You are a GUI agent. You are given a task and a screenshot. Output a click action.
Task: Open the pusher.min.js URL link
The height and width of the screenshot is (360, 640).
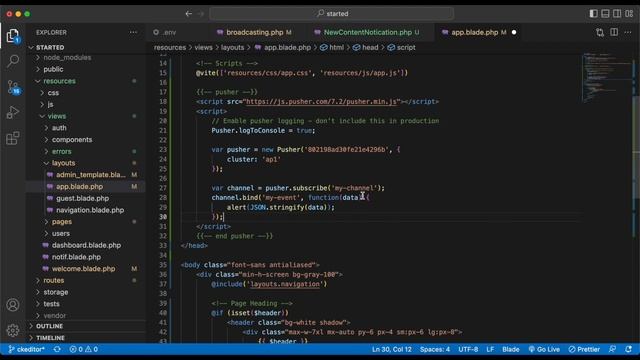[321, 102]
